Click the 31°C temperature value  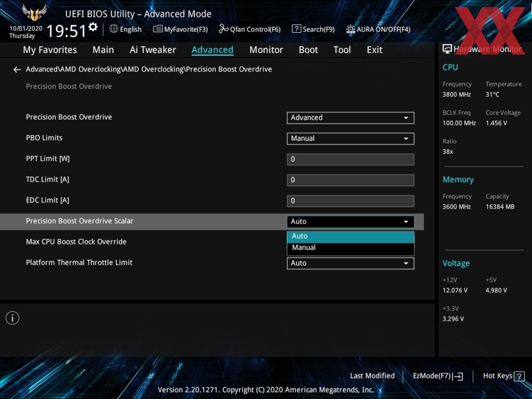click(492, 94)
